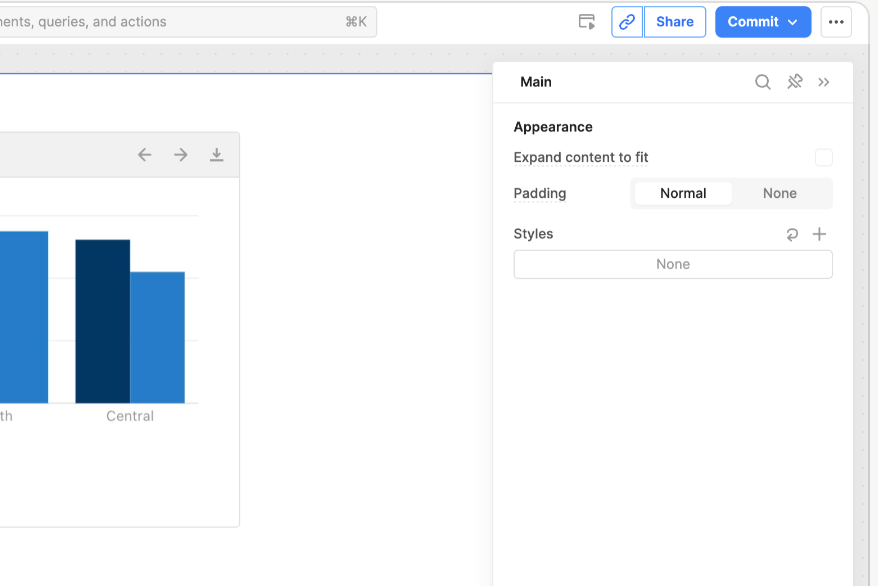The height and width of the screenshot is (586, 878).
Task: Click the search icon in the Main panel
Action: tap(763, 82)
